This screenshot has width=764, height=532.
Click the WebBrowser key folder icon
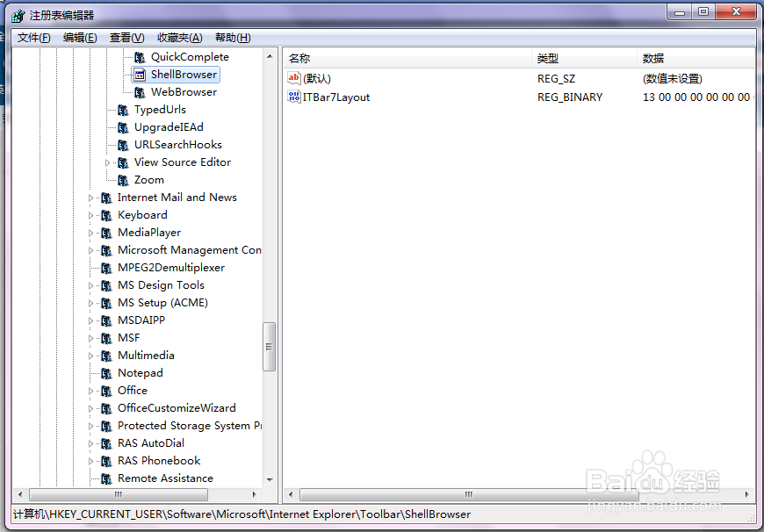pyautogui.click(x=140, y=92)
